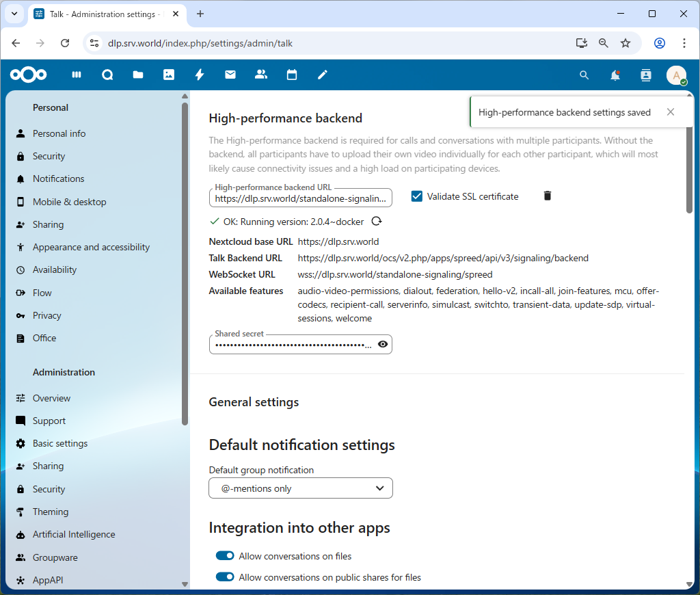Viewport: 700px width, 595px height.
Task: Delete the high-performance backend with trash icon
Action: click(x=547, y=196)
